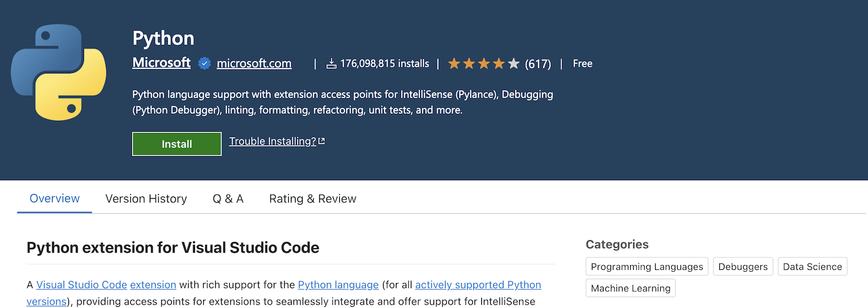This screenshot has height=308, width=868.
Task: Select the Programming Languages category tag
Action: [x=647, y=266]
